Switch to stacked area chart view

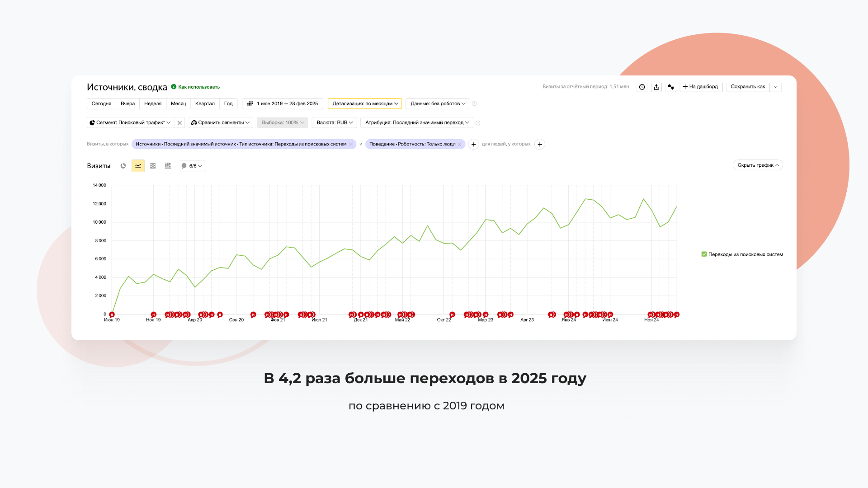(153, 166)
